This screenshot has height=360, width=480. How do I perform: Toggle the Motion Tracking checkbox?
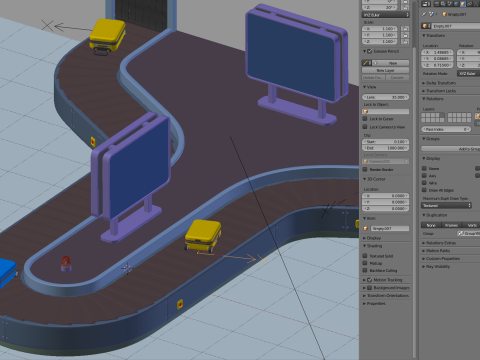tap(370, 280)
